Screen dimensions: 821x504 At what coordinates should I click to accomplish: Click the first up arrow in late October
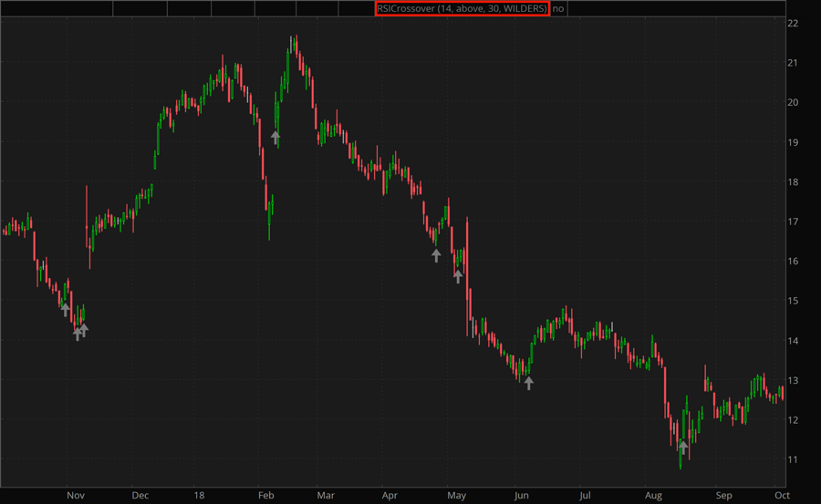point(66,309)
